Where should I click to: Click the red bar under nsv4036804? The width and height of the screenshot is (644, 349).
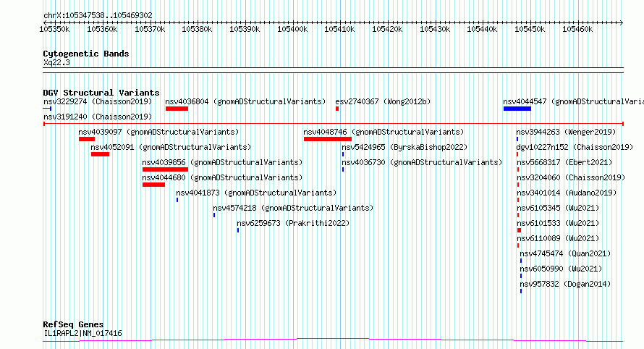click(x=177, y=109)
